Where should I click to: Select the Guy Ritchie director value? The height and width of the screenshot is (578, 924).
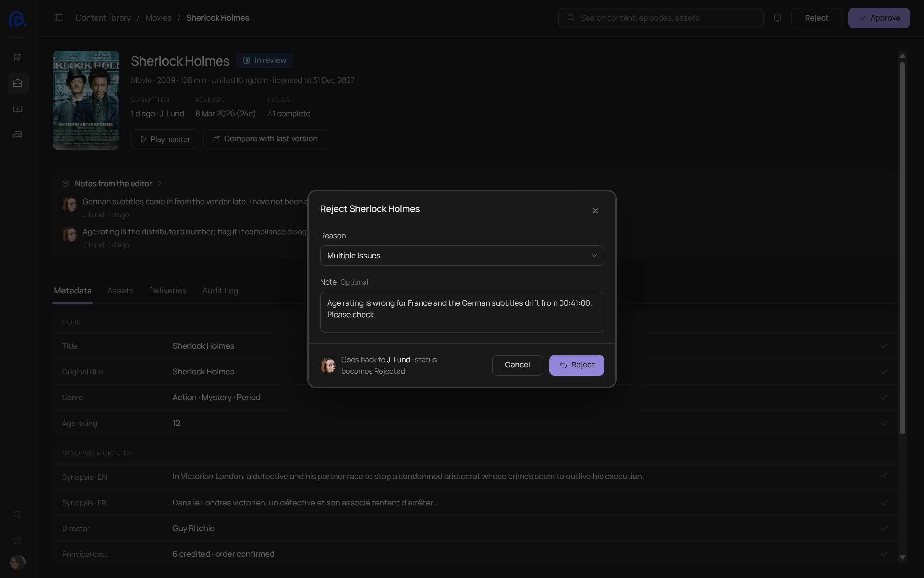(193, 528)
